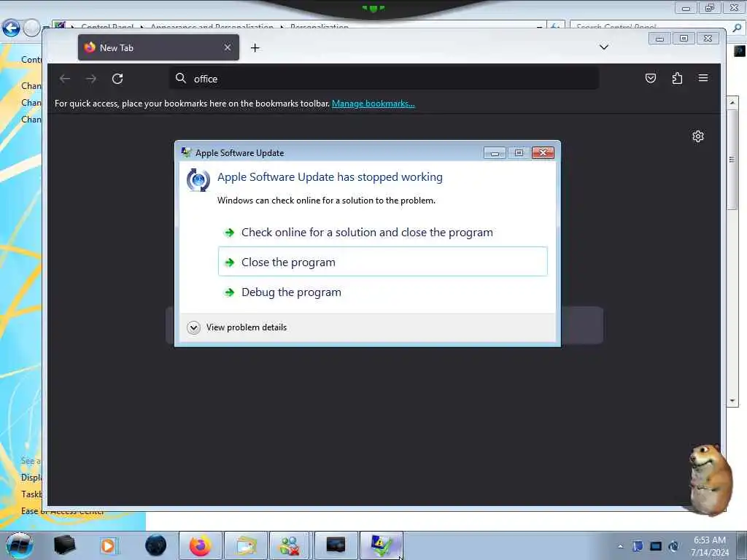Click Control Panel back navigation arrow
Screen dimensions: 747x560
(x=11, y=28)
